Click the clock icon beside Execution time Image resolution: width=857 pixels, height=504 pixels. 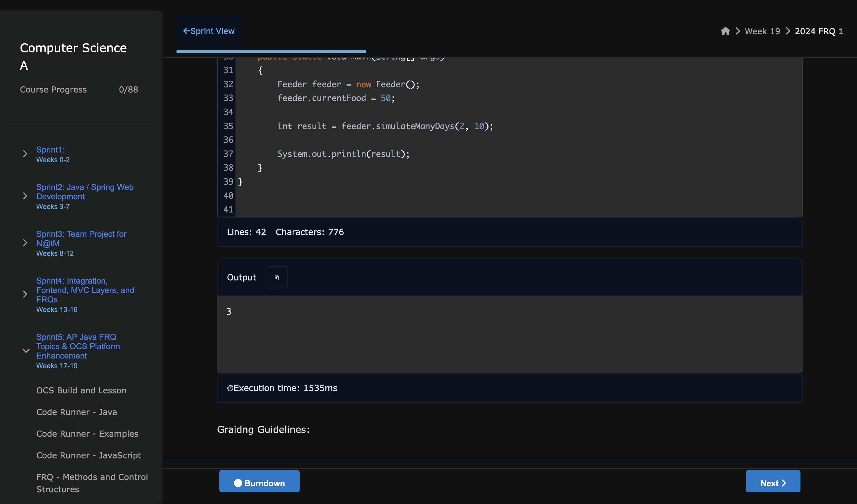click(x=230, y=388)
